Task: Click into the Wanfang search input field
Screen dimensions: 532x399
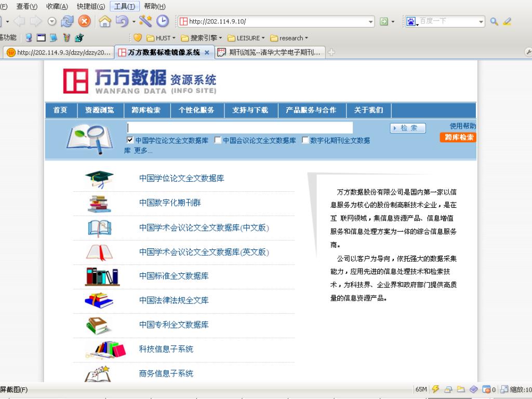Action: pyautogui.click(x=240, y=128)
